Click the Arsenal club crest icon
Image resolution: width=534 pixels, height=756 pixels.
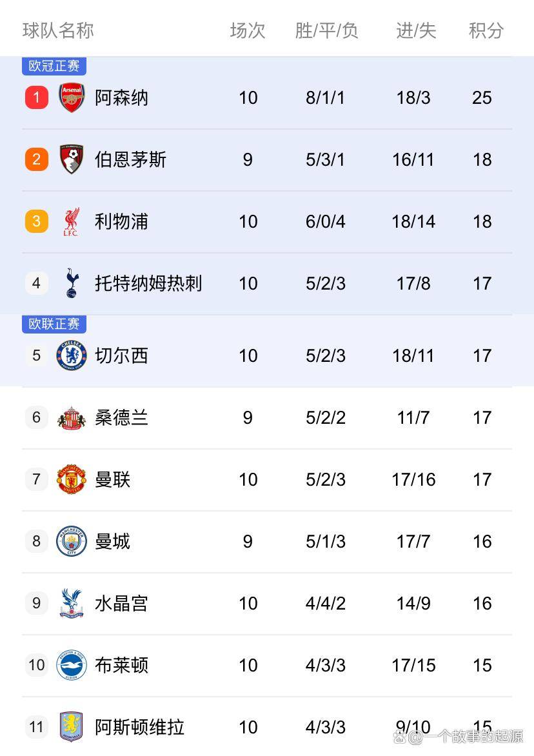click(72, 97)
